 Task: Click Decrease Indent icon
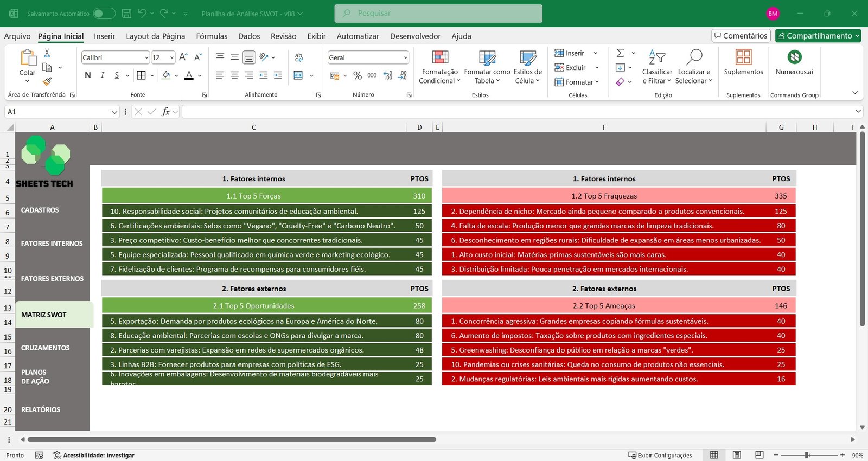tap(264, 75)
